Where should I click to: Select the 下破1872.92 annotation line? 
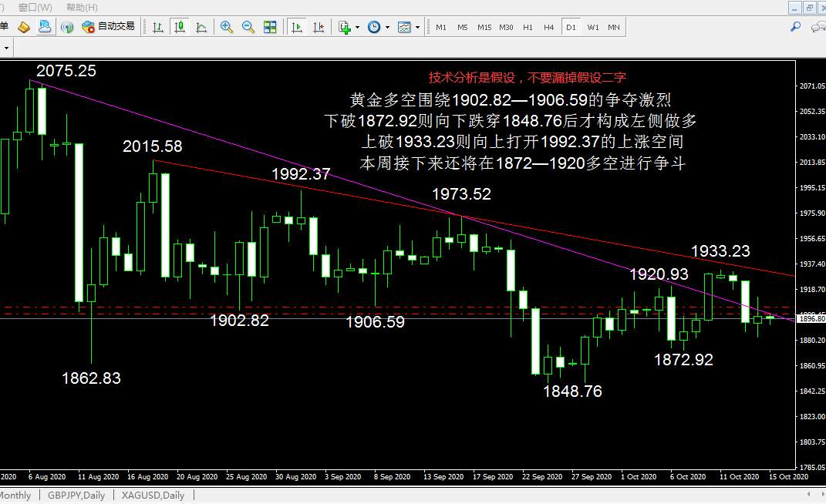click(x=511, y=120)
